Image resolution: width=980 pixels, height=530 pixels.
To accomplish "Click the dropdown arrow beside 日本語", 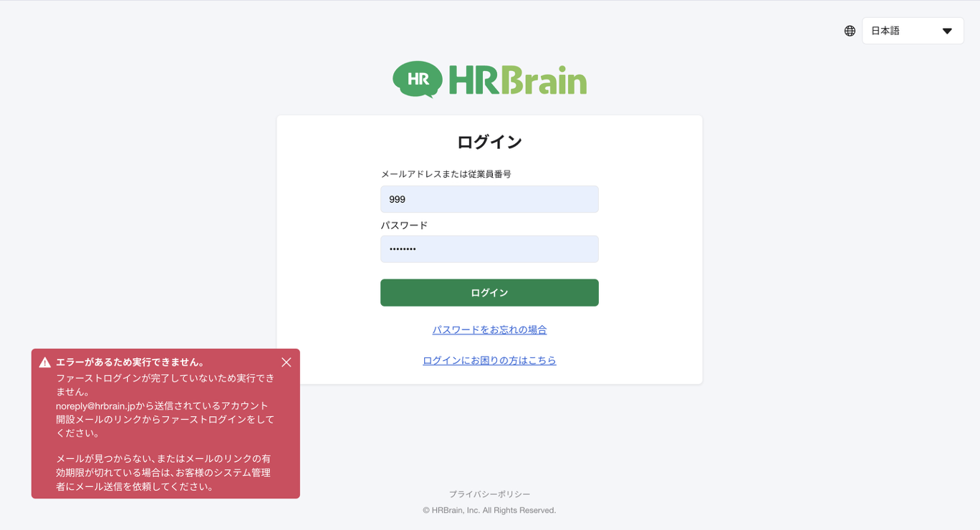I will click(947, 31).
